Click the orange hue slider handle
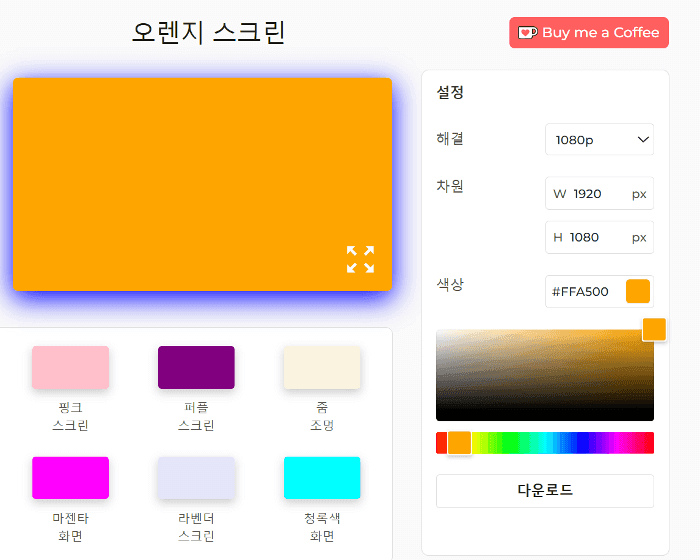Viewport: 700px width, 560px height. pos(459,443)
